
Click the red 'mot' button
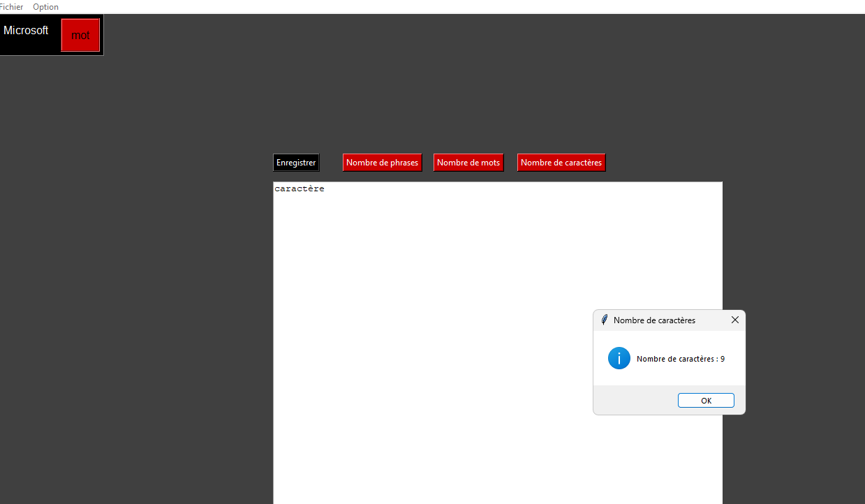[80, 35]
